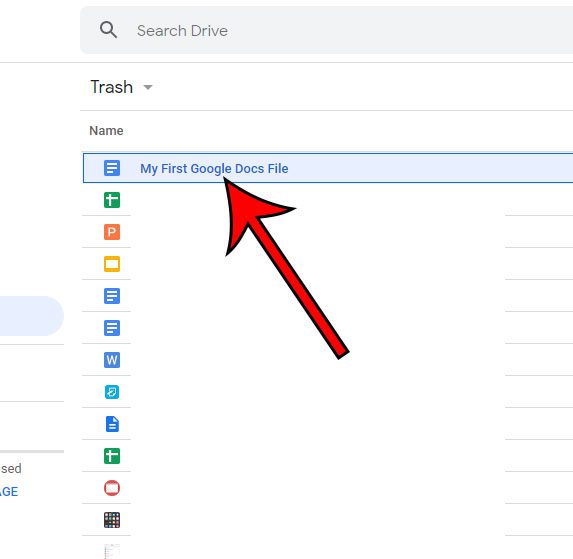Click the yellow Google Slides file icon
Viewport: 573px width, 559px height.
(112, 264)
